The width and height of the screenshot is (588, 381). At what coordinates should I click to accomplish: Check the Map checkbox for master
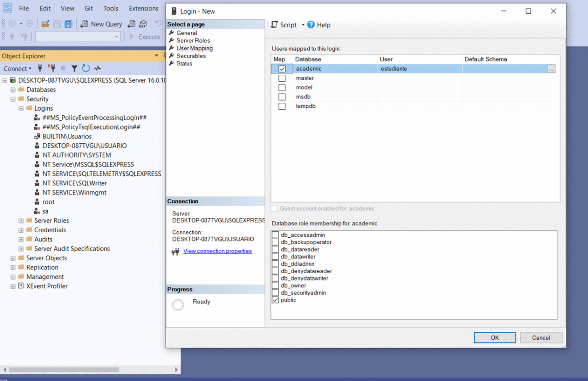tap(282, 78)
